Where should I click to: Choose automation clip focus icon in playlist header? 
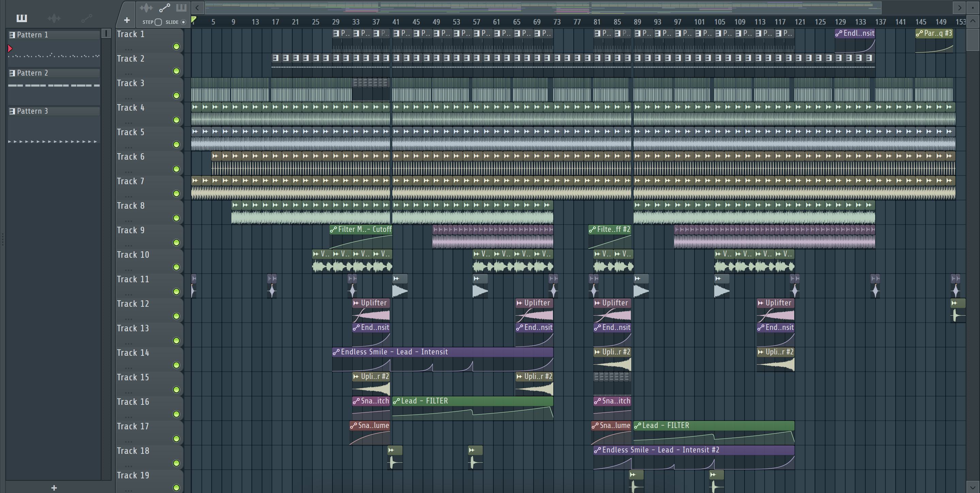pos(164,7)
